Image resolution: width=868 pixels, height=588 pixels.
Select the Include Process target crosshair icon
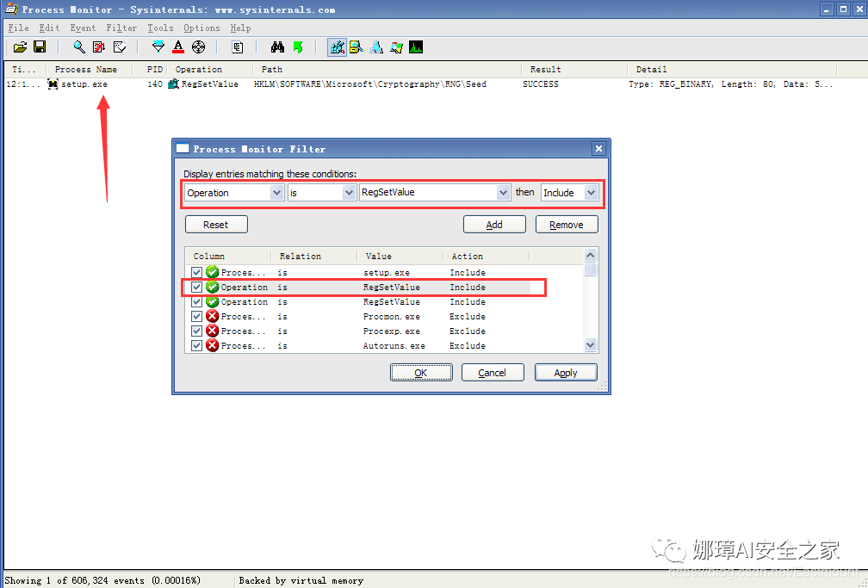coord(198,47)
